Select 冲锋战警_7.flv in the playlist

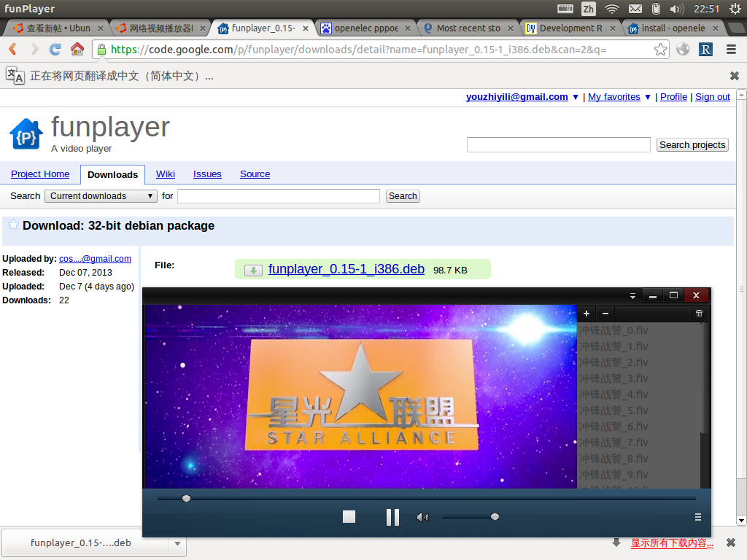[638, 443]
